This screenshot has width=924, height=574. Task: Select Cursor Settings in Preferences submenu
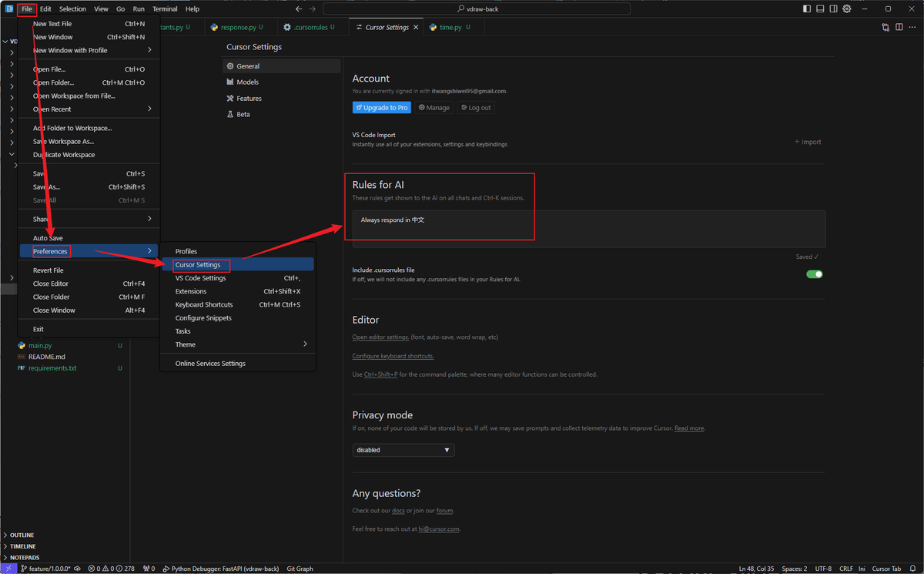pyautogui.click(x=238, y=264)
